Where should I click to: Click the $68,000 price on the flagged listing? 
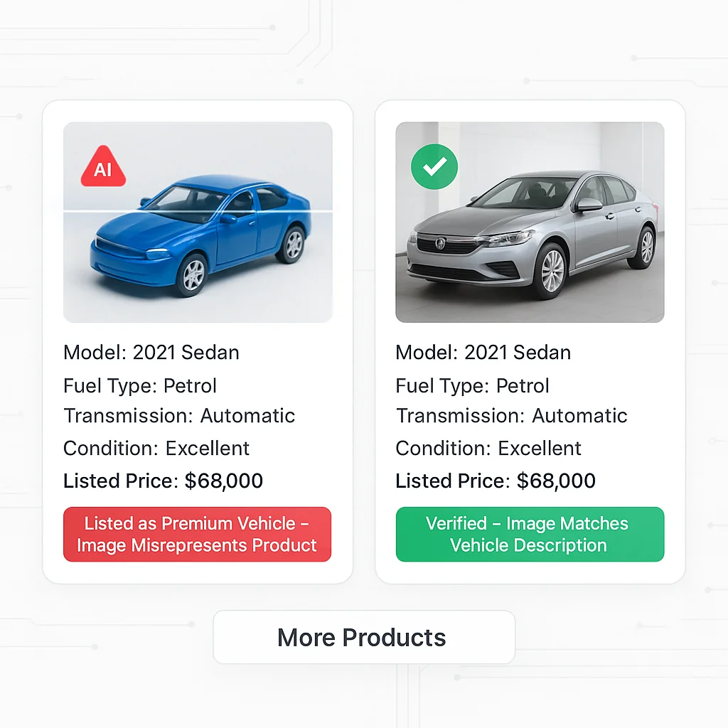tap(224, 481)
